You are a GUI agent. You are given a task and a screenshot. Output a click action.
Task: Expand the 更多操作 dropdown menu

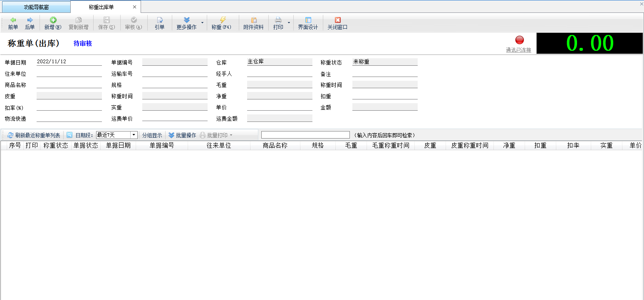(202, 23)
